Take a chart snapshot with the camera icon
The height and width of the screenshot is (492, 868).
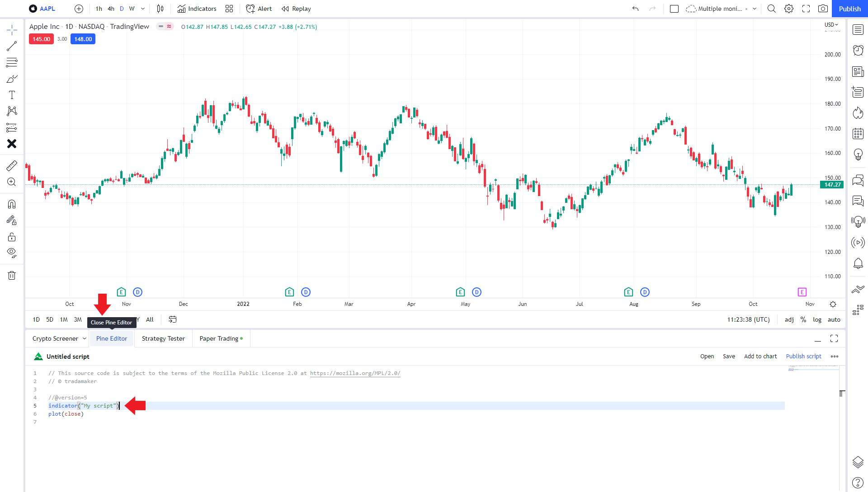click(x=823, y=9)
